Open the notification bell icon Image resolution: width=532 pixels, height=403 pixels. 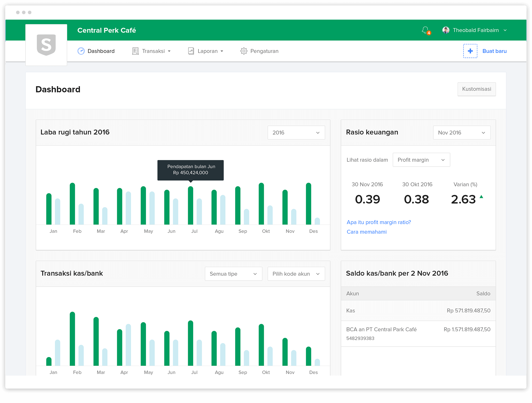(x=426, y=30)
